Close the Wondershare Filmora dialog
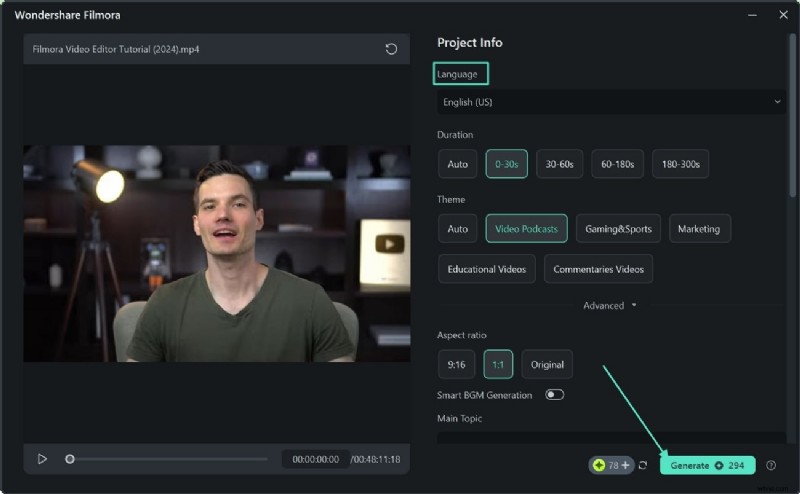This screenshot has height=494, width=800. tap(783, 15)
